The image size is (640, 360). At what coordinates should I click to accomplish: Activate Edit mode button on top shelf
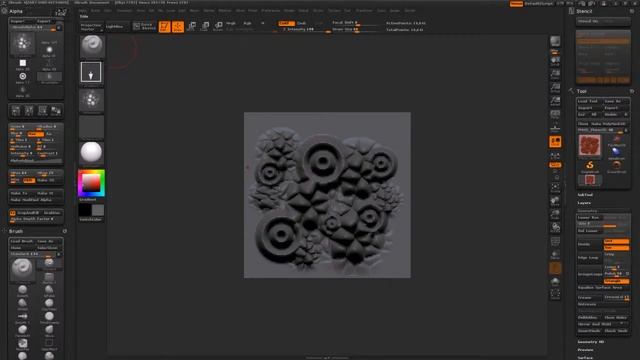(x=164, y=27)
